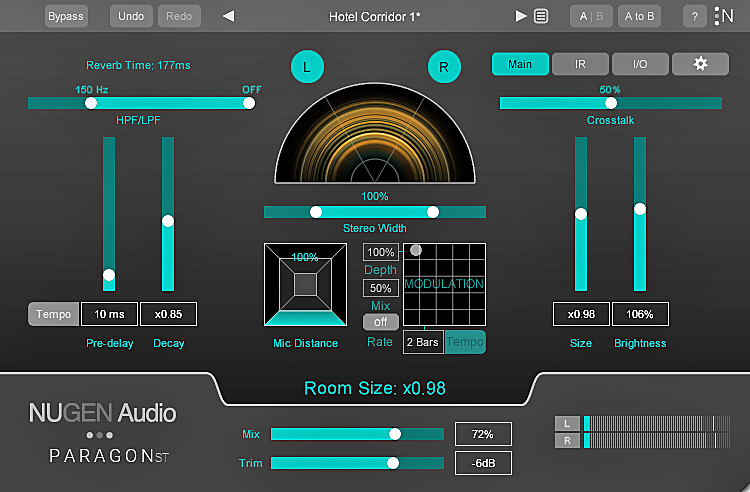Click the modulation Mix 50% field

[381, 288]
